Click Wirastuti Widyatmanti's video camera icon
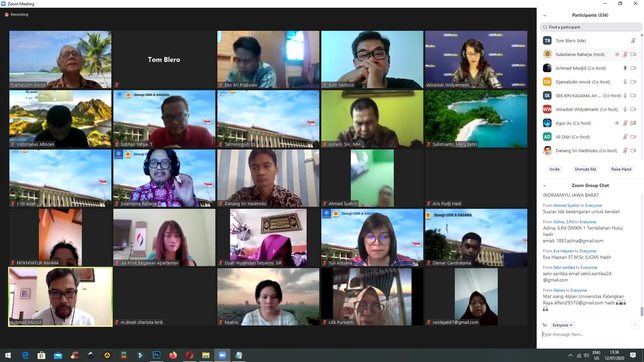Viewport: 644px width, 362px height. point(633,109)
